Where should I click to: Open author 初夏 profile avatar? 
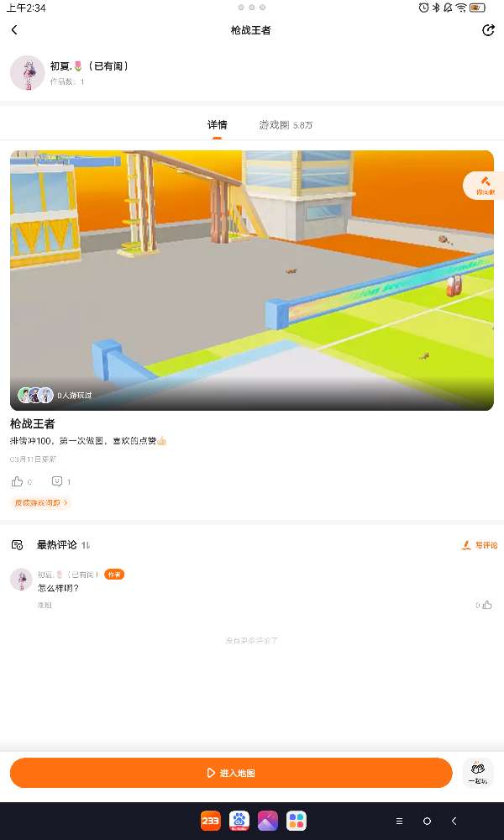pyautogui.click(x=28, y=73)
